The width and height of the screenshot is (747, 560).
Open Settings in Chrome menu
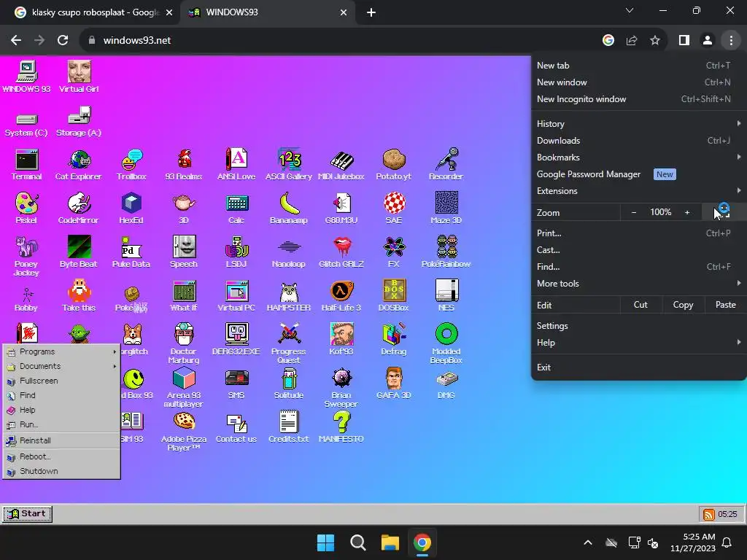[x=639, y=326]
